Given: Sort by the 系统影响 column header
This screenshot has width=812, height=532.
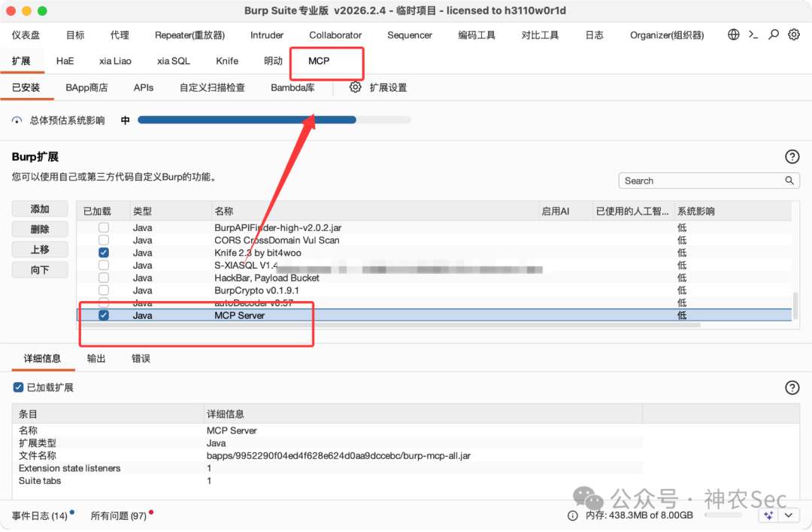Looking at the screenshot, I should 733,211.
